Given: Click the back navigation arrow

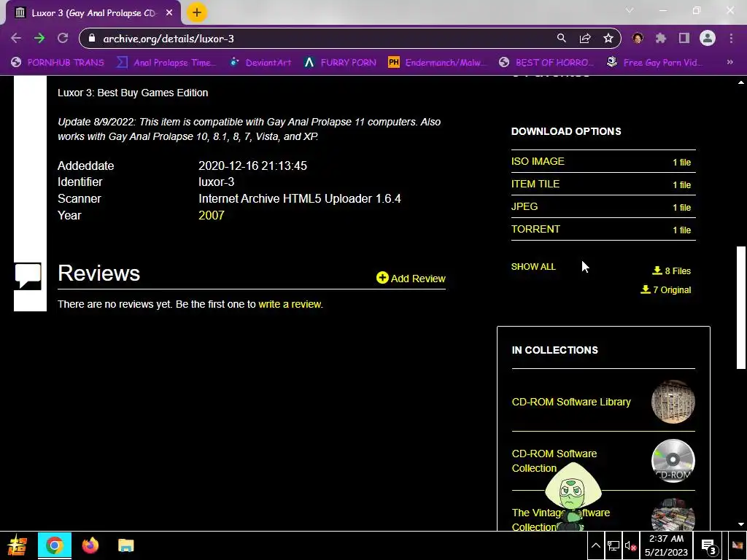Looking at the screenshot, I should pyautogui.click(x=16, y=38).
